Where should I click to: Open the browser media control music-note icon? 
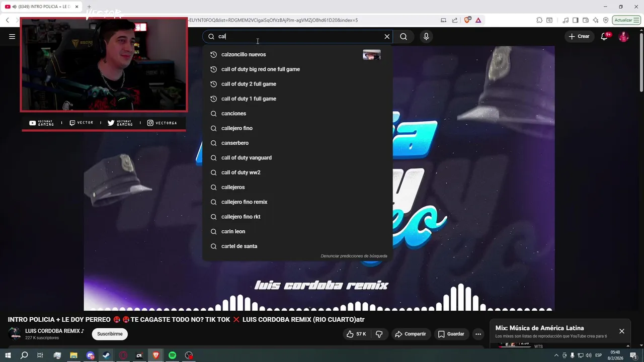(566, 20)
